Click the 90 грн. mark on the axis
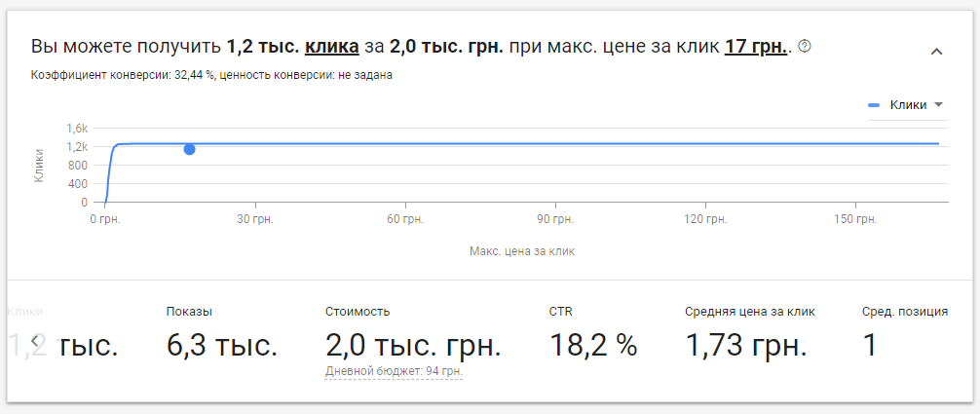This screenshot has width=980, height=414. pyautogui.click(x=555, y=219)
